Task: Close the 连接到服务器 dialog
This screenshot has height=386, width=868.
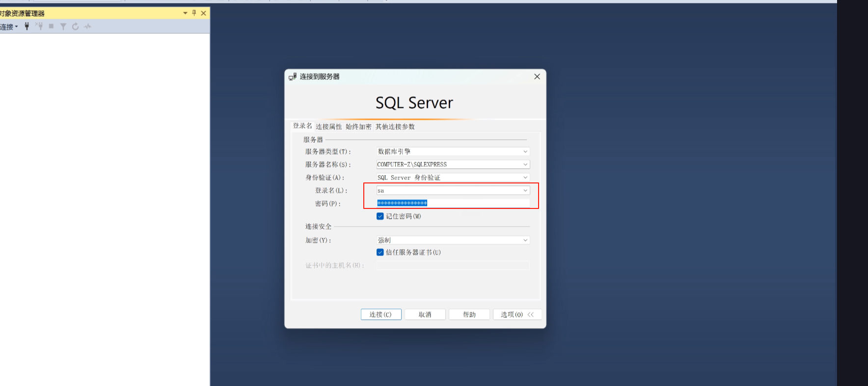Action: coord(537,77)
